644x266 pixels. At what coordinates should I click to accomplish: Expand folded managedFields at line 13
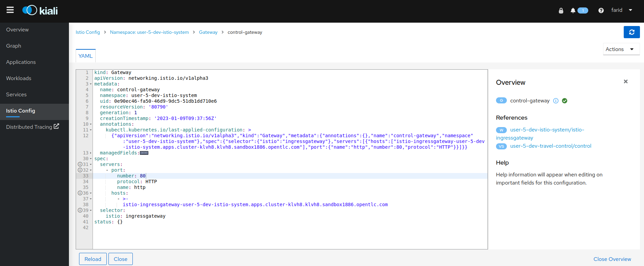point(144,153)
